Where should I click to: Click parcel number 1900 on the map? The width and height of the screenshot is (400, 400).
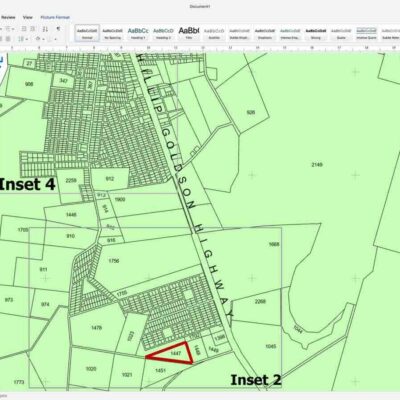pyautogui.click(x=119, y=199)
